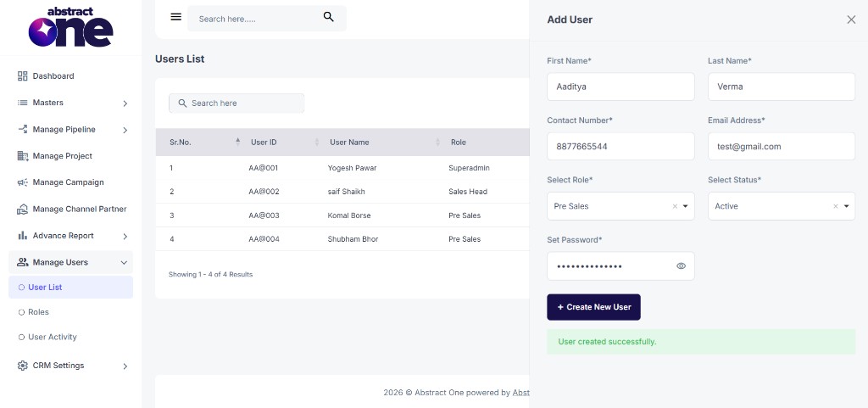The height and width of the screenshot is (408, 868).
Task: Click the Masters list icon
Action: coord(23,103)
